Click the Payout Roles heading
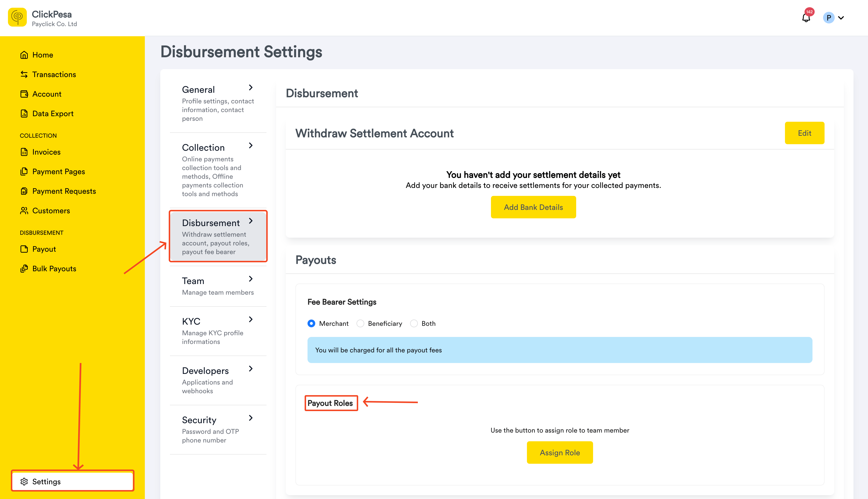The width and height of the screenshot is (868, 499). [x=330, y=403]
